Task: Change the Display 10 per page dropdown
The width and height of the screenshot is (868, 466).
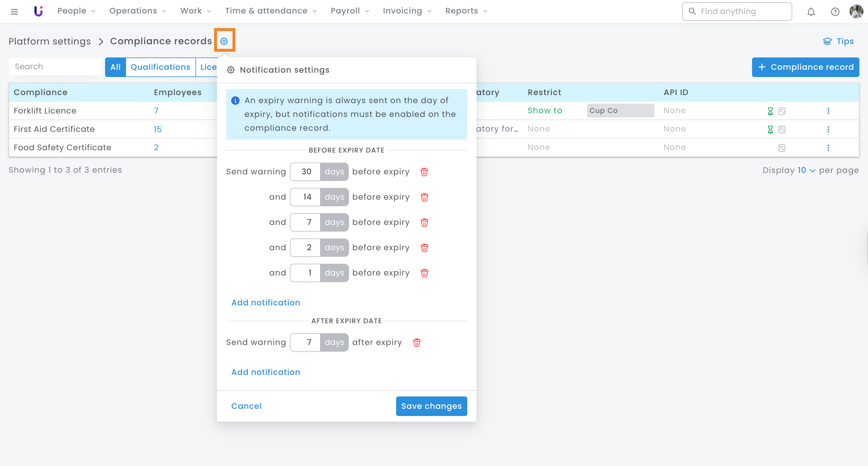Action: pos(806,170)
